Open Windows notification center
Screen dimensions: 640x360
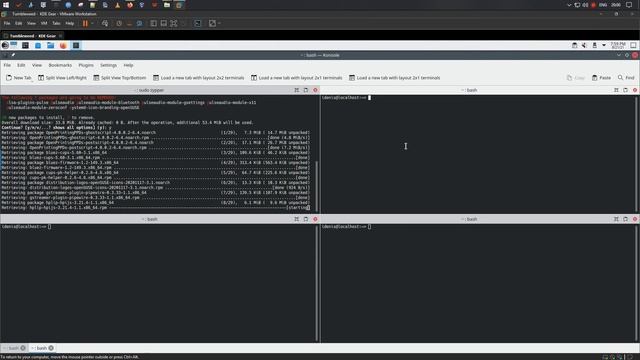tap(629, 5)
